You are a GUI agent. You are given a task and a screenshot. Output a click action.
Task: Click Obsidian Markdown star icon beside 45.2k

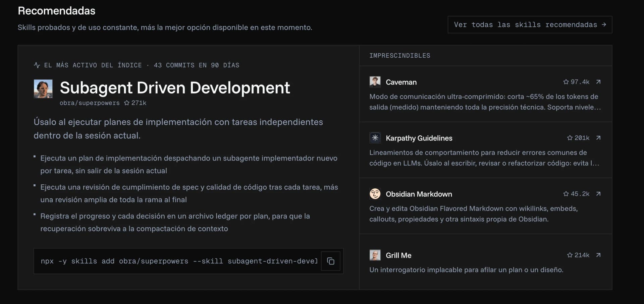pyautogui.click(x=566, y=194)
